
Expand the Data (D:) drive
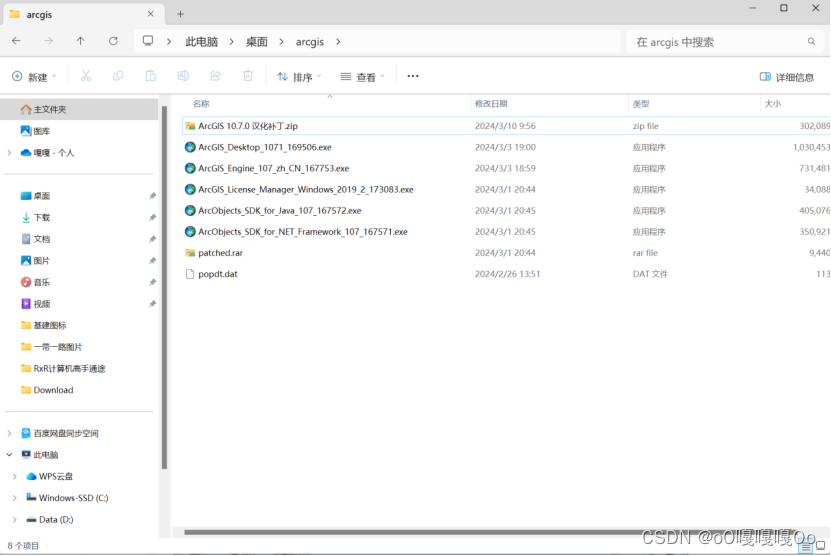click(15, 519)
